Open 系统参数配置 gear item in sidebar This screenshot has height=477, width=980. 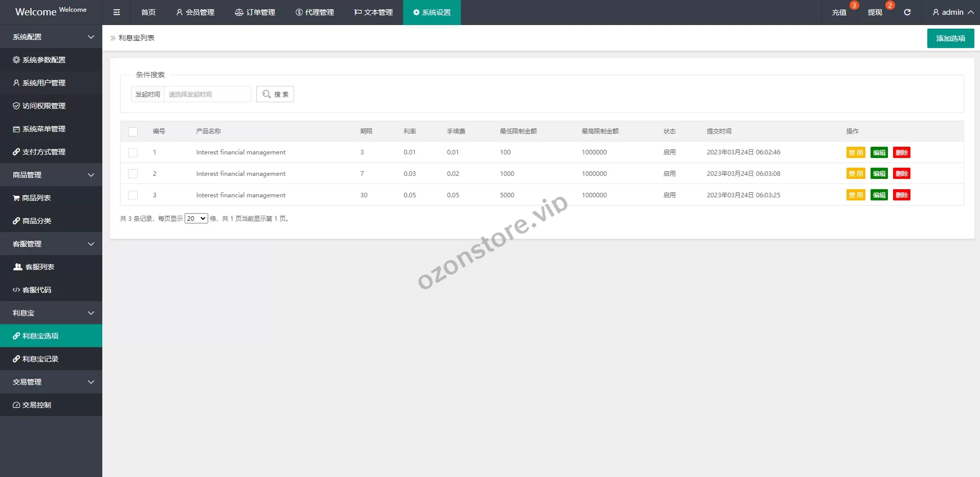tap(44, 60)
